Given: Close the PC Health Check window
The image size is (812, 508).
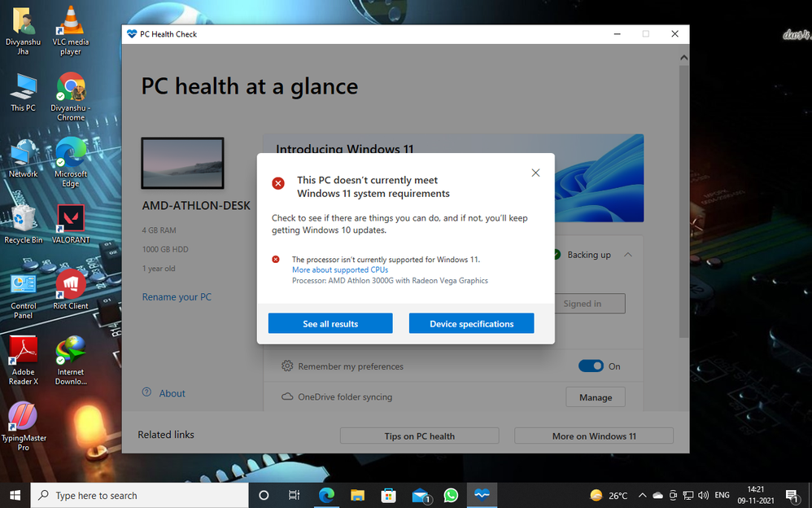Looking at the screenshot, I should click(674, 34).
